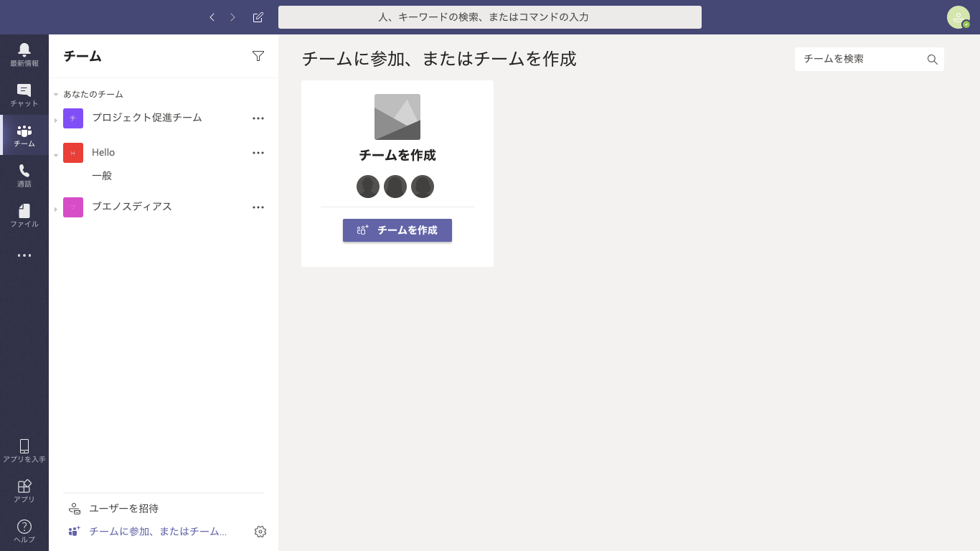The height and width of the screenshot is (551, 980).
Task: Collapse the Hello team channels
Action: tap(56, 154)
